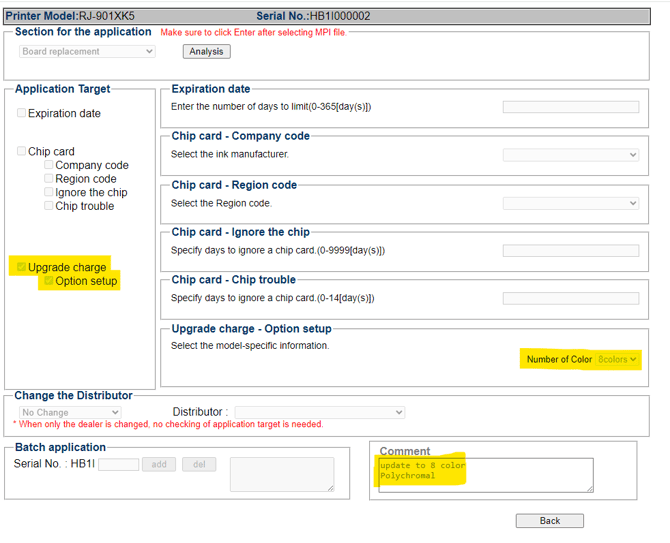The width and height of the screenshot is (670, 543).
Task: Open the Board replacement dropdown
Action: [x=87, y=51]
